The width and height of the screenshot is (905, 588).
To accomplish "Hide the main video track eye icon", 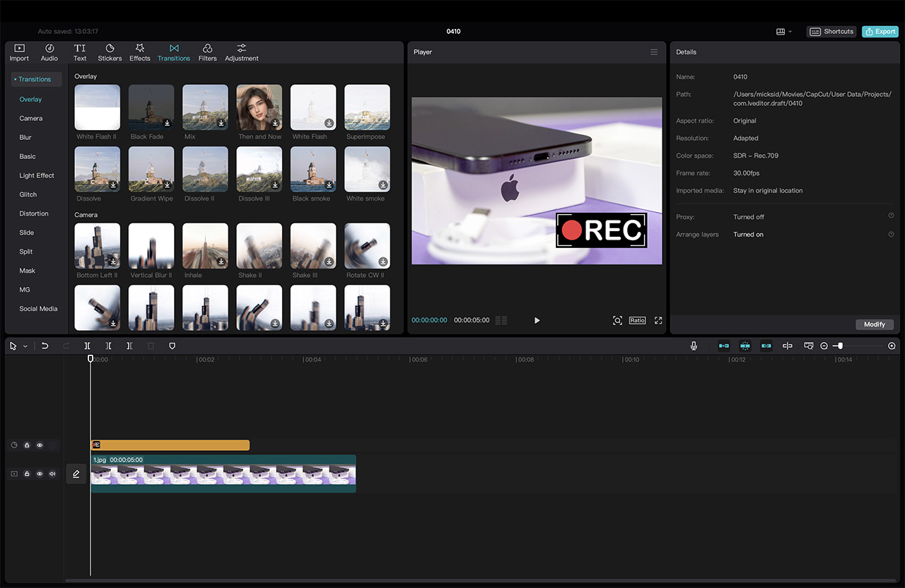I will 40,474.
